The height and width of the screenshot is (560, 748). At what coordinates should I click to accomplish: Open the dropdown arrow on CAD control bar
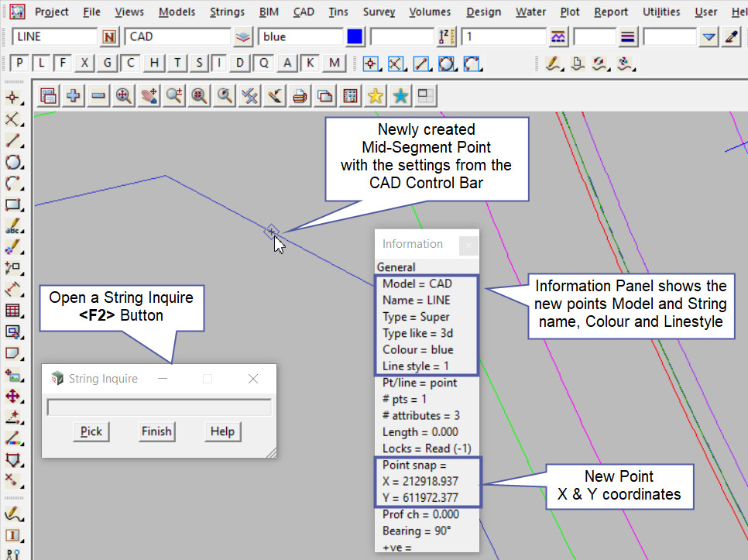pos(709,36)
